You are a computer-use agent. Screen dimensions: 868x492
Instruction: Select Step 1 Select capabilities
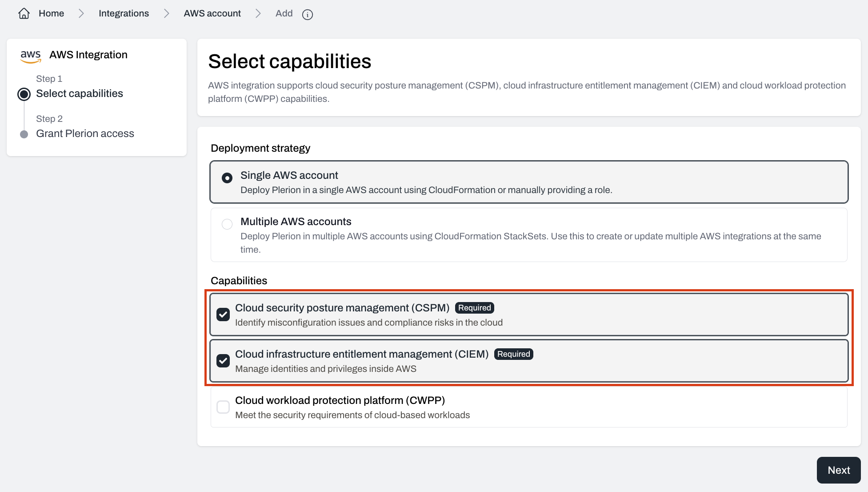(x=80, y=93)
